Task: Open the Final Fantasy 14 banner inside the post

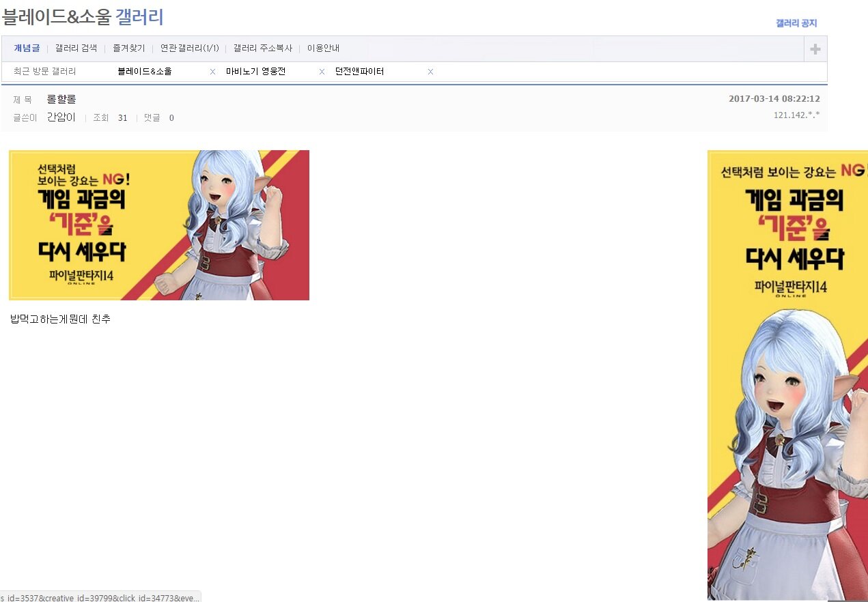Action: (x=159, y=225)
